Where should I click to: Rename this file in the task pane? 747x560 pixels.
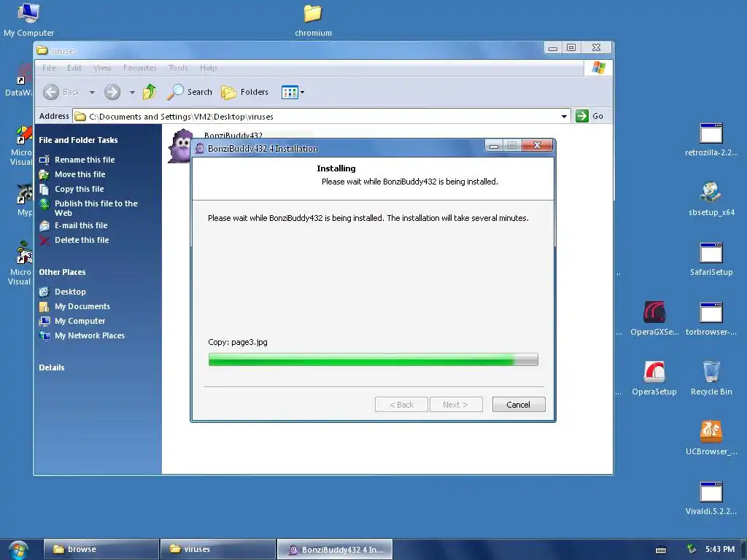point(85,160)
